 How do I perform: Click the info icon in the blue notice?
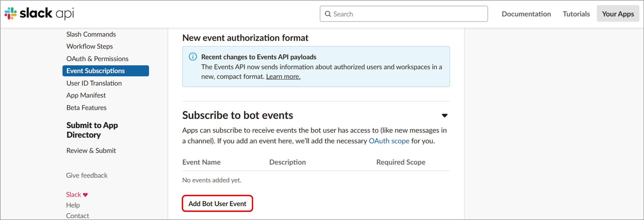(x=193, y=57)
